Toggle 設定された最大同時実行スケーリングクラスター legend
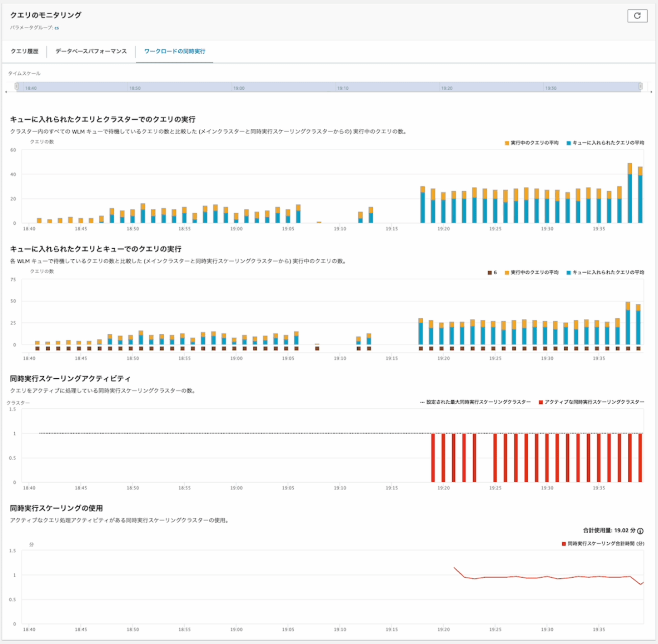This screenshot has height=644, width=658. (475, 402)
